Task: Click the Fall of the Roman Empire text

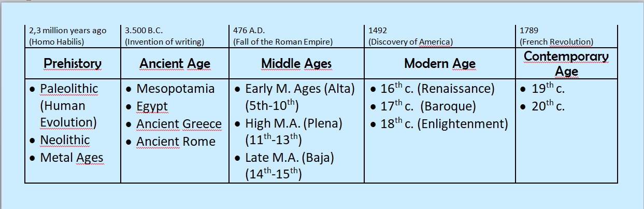Action: [283, 41]
